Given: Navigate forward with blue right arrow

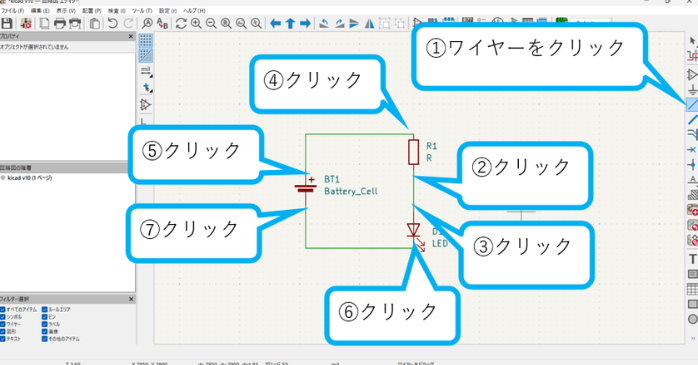Looking at the screenshot, I should point(305,23).
